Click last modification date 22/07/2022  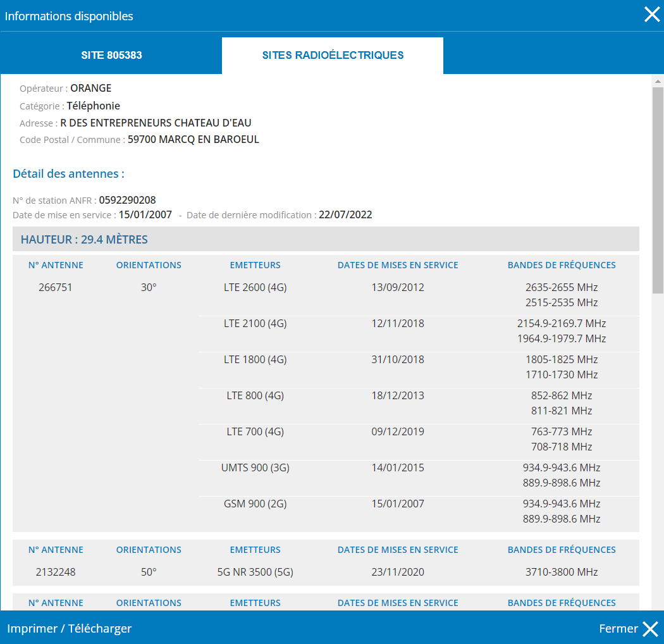click(345, 214)
